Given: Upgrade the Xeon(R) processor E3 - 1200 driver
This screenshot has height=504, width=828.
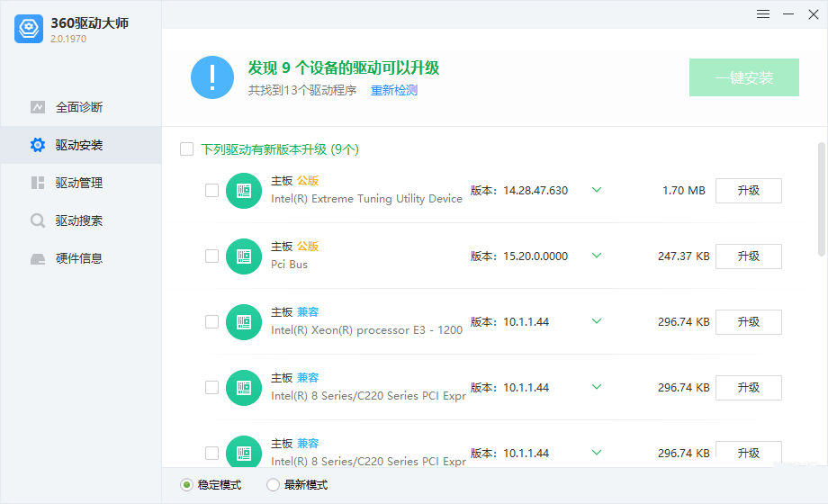Looking at the screenshot, I should [748, 322].
